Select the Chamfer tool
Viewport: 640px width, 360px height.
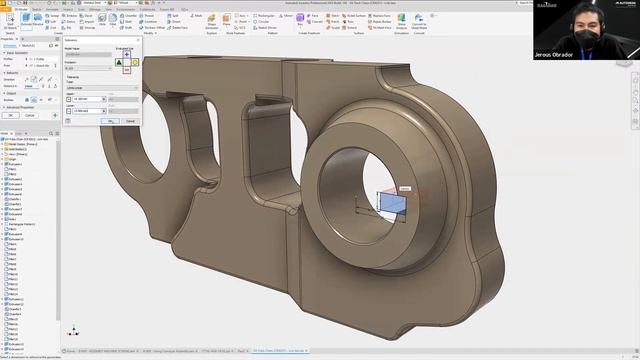pos(129,16)
